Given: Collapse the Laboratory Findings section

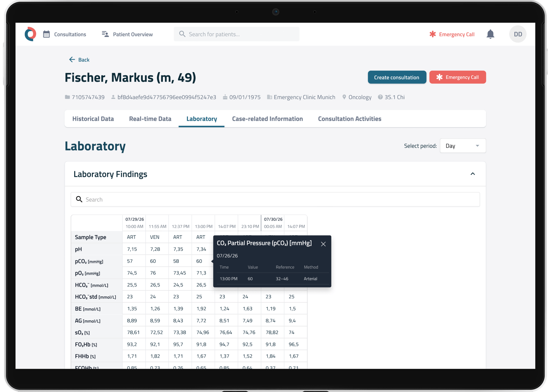Looking at the screenshot, I should pos(473,174).
